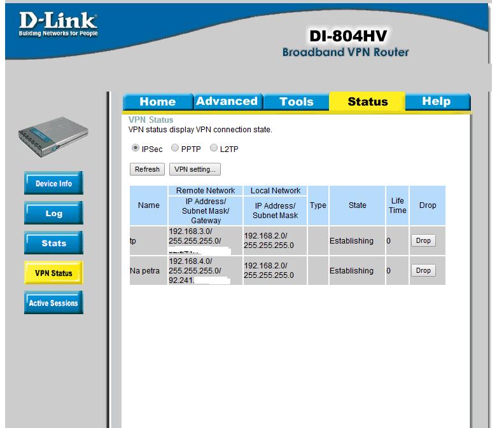Screen dimensions: 504x428
Task: Click the Refresh button
Action: coord(147,169)
